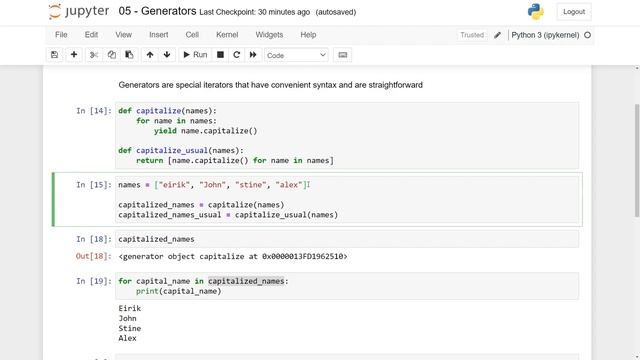
Task: Click the output line John
Action: click(x=127, y=318)
